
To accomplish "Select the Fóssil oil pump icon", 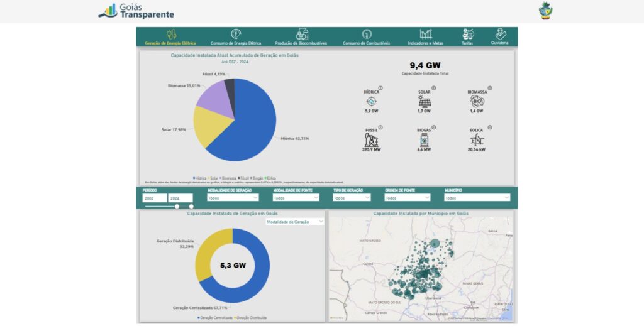I will pos(371,139).
